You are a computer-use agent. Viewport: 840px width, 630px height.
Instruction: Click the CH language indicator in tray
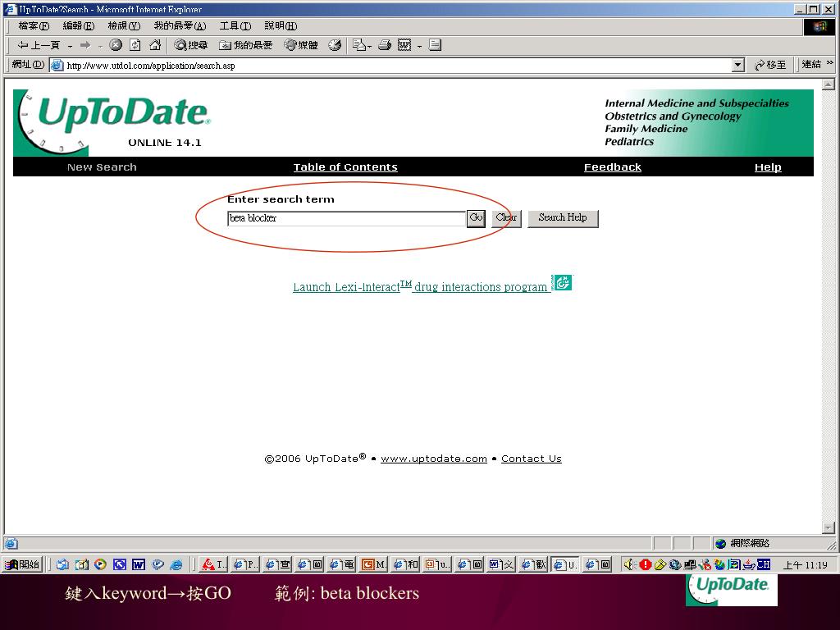point(764,564)
